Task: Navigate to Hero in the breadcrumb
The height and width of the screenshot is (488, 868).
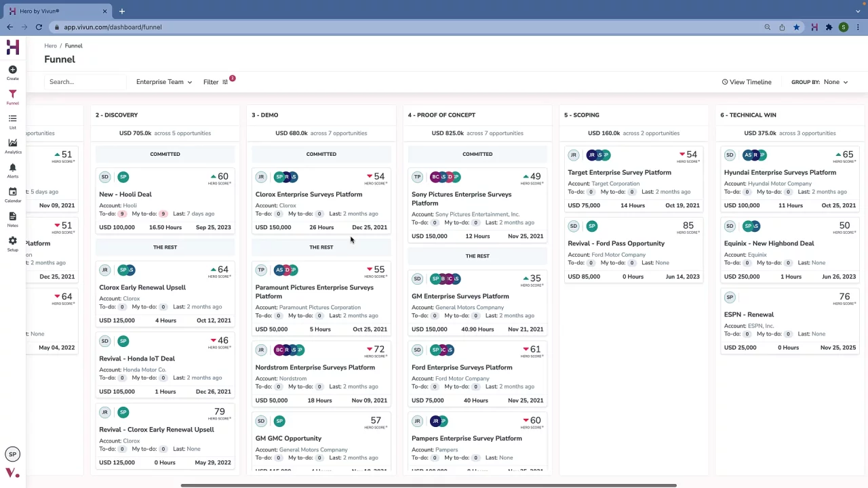Action: pyautogui.click(x=50, y=45)
